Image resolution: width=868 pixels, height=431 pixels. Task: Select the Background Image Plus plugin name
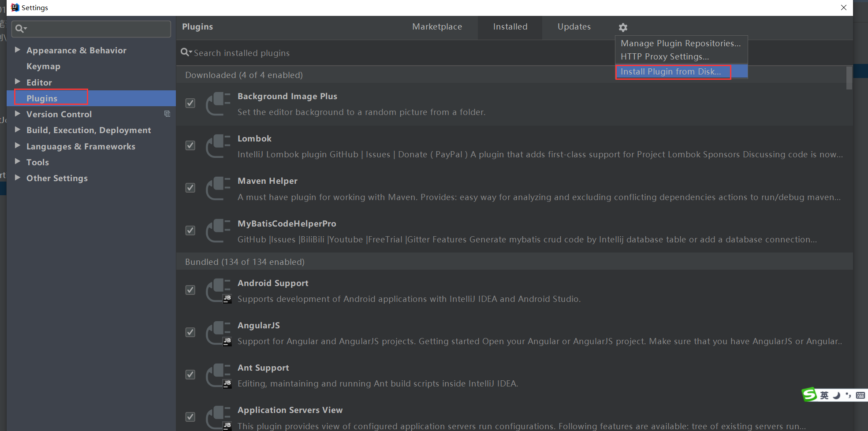pyautogui.click(x=287, y=96)
